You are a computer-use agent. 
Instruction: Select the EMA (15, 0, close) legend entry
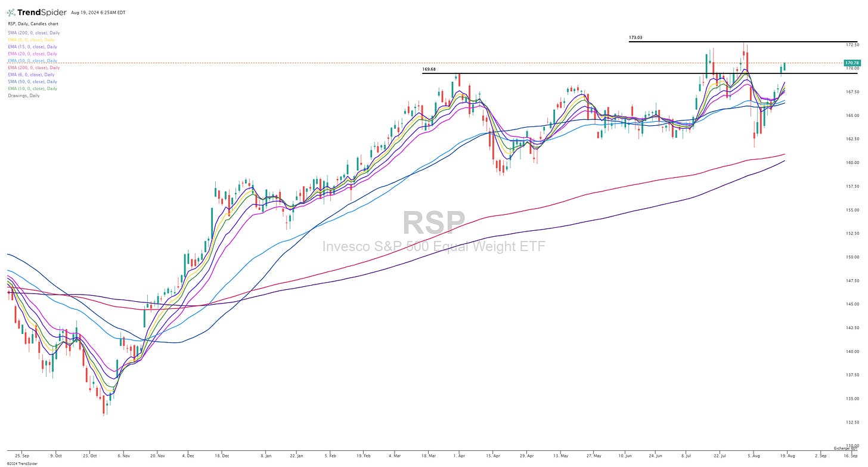coord(32,47)
